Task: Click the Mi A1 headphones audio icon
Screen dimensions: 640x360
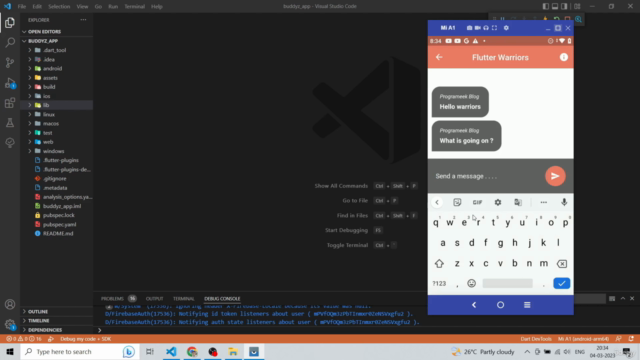Action: pos(486,28)
